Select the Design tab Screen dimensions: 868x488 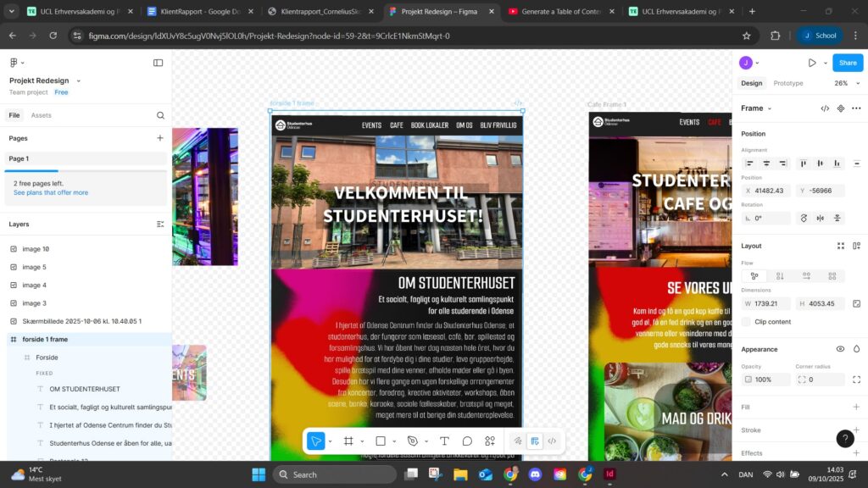tap(751, 83)
